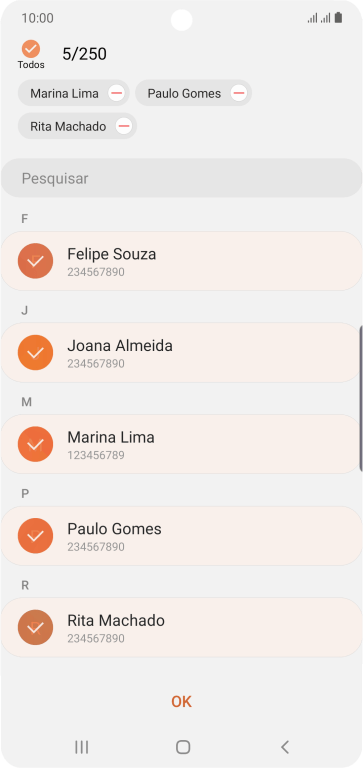Click the contact list scrollbar
Image resolution: width=363 pixels, height=768 pixels.
coord(361,398)
